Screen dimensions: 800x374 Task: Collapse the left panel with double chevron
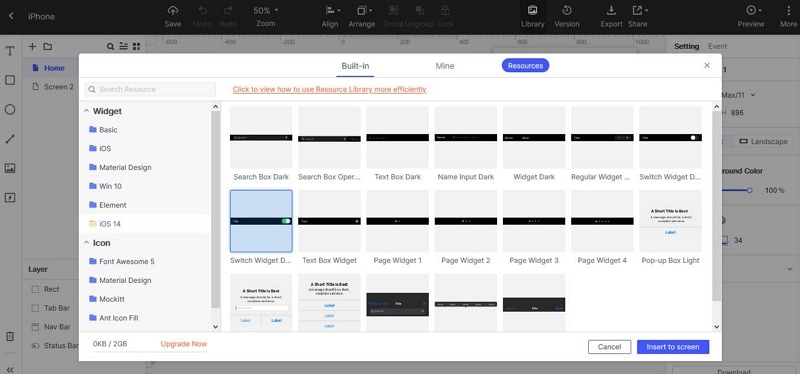tap(10, 370)
